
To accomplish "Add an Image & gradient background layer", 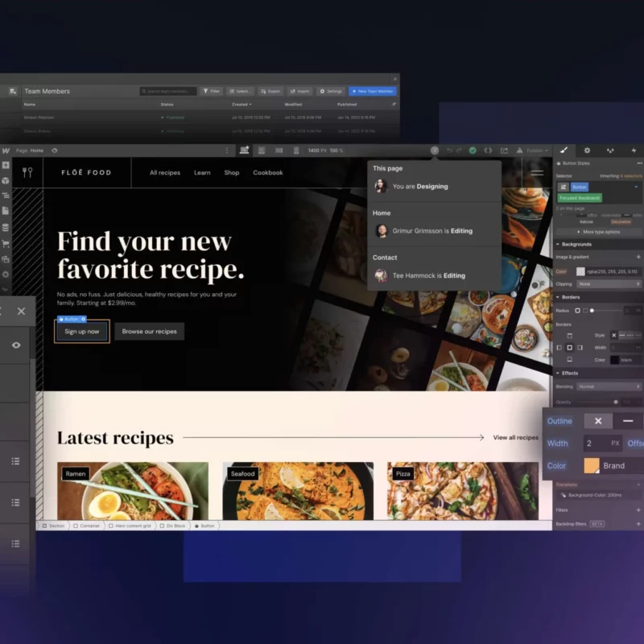I will 638,257.
